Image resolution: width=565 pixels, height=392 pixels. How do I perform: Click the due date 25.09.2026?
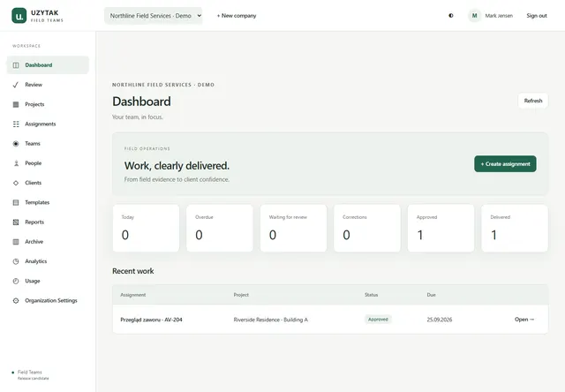point(440,320)
